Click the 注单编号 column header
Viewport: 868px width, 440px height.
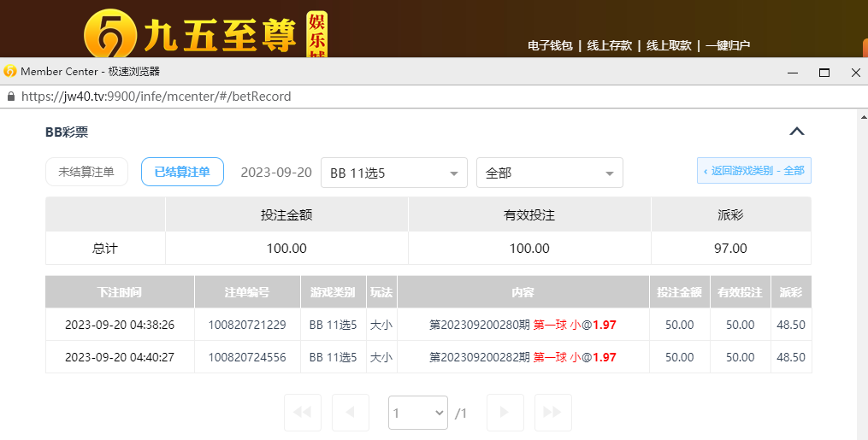[247, 292]
